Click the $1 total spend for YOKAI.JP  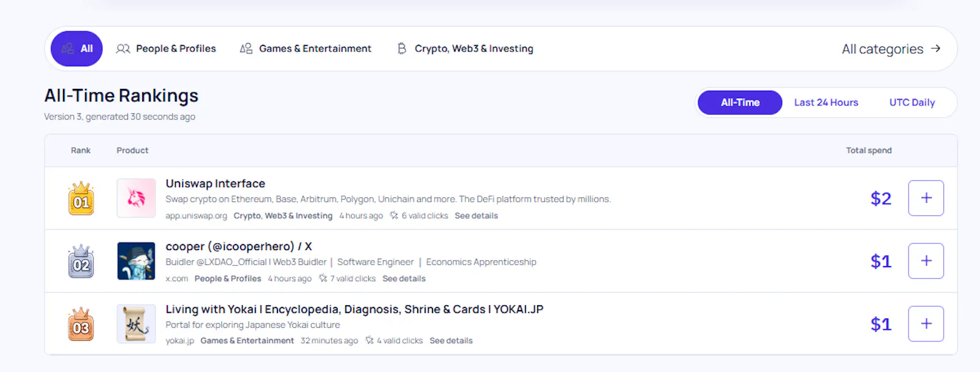point(881,324)
